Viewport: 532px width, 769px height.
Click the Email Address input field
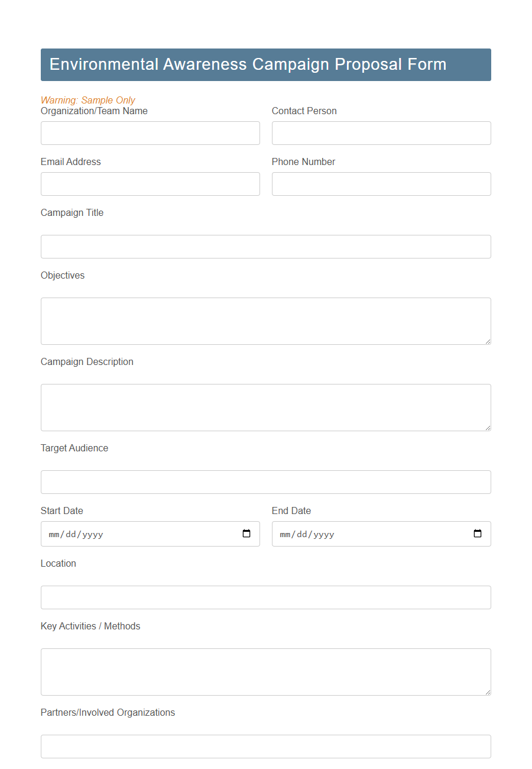pos(150,184)
